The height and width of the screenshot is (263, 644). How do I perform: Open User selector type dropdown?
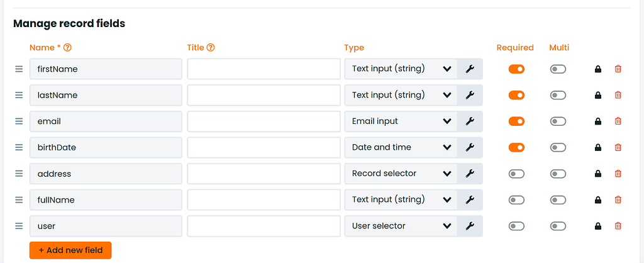point(401,226)
